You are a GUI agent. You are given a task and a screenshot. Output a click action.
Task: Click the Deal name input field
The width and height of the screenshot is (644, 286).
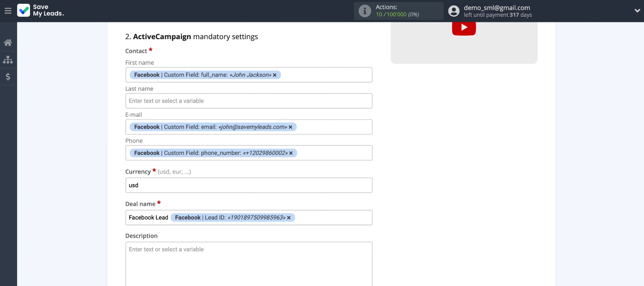[x=249, y=217]
